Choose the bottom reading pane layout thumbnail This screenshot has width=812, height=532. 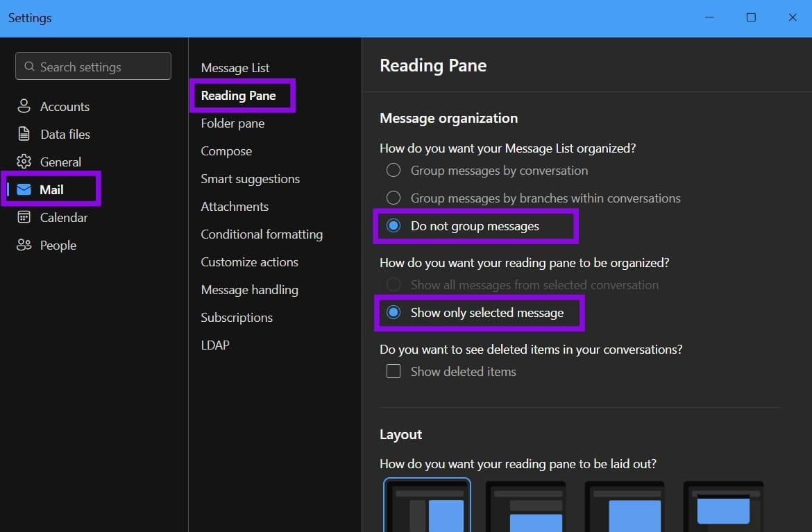click(x=525, y=506)
